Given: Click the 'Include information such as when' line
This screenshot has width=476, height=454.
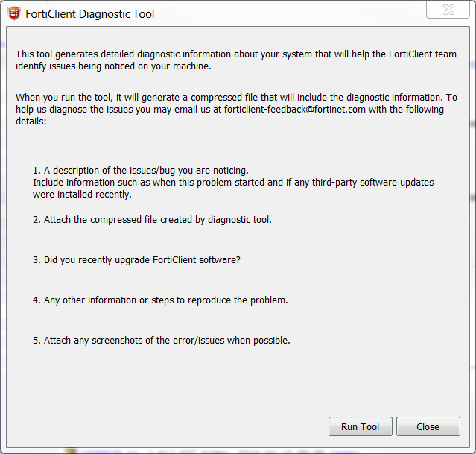Looking at the screenshot, I should click(x=232, y=182).
